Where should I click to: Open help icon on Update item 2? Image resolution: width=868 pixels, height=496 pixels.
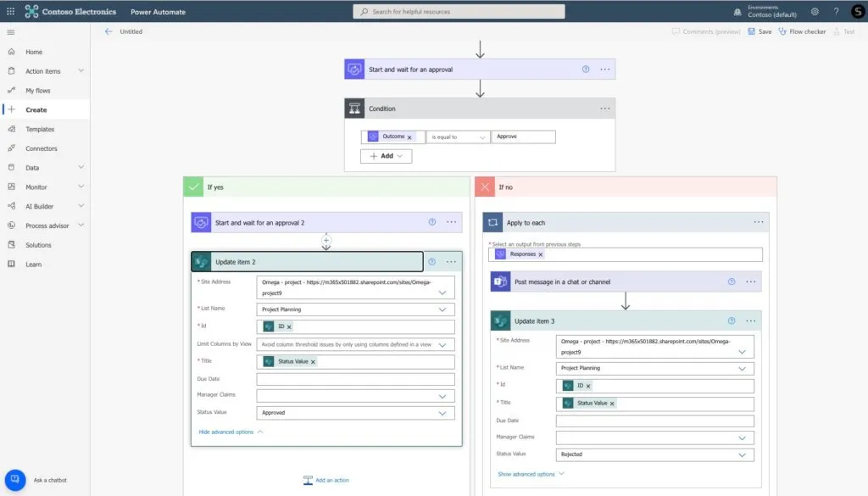pyautogui.click(x=431, y=262)
